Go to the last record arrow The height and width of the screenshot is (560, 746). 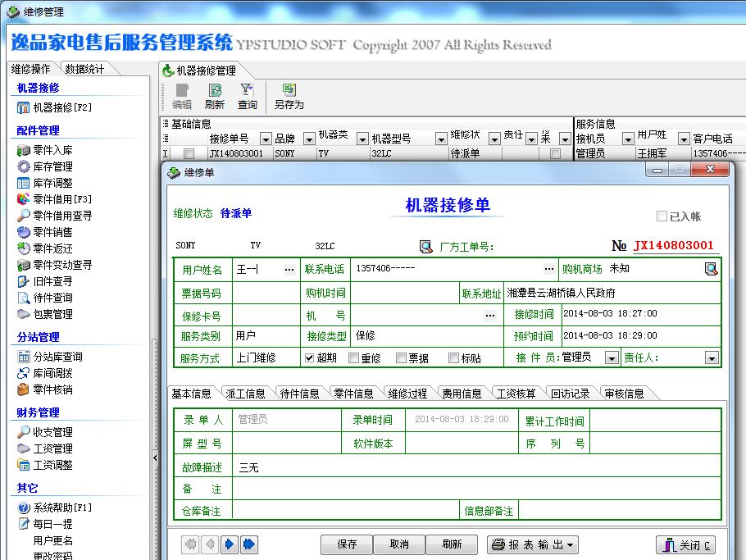coord(248,544)
